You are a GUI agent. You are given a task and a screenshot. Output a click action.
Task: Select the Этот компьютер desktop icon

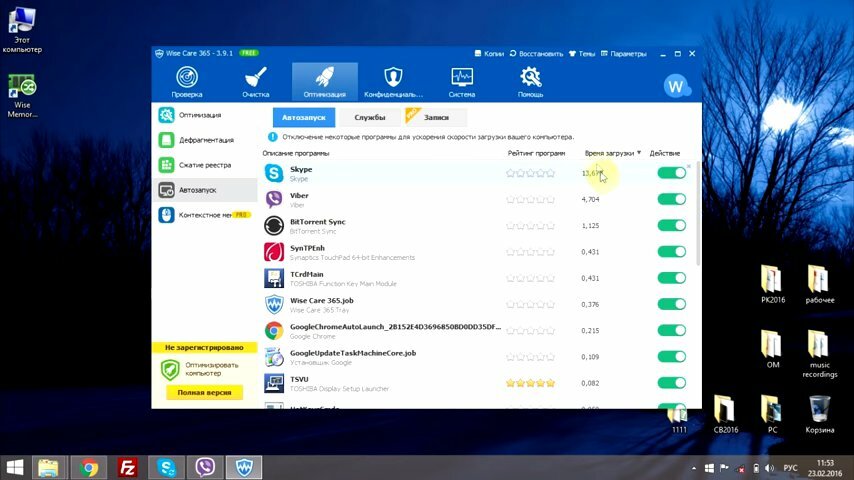(22, 30)
